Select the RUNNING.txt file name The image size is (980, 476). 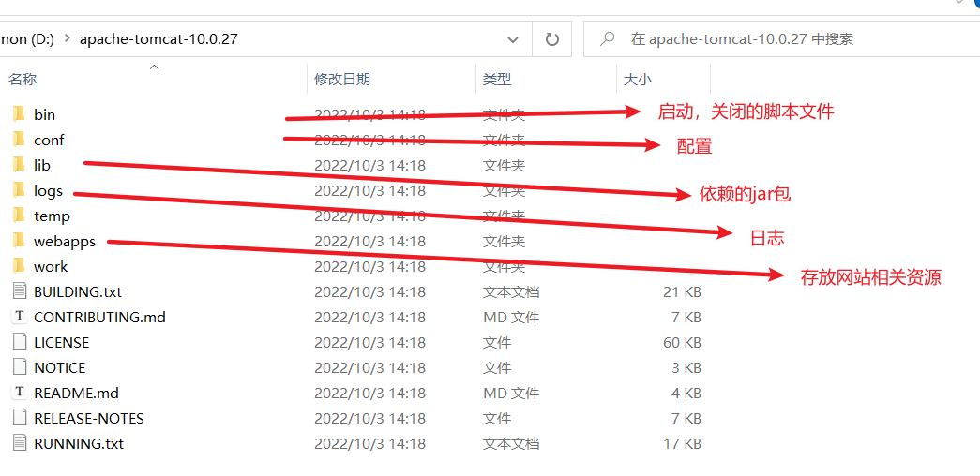pos(79,443)
